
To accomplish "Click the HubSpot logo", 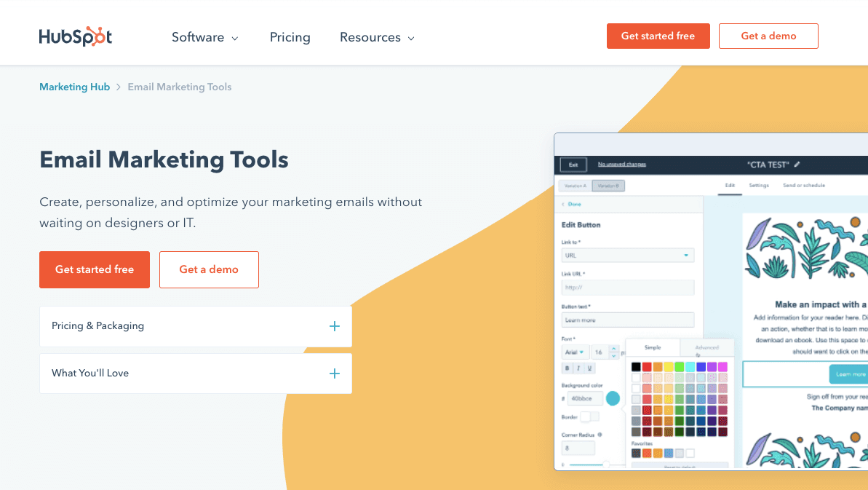I will pyautogui.click(x=75, y=36).
